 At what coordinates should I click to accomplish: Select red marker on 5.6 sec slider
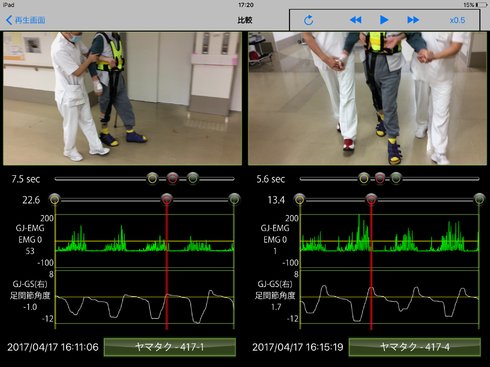(380, 179)
